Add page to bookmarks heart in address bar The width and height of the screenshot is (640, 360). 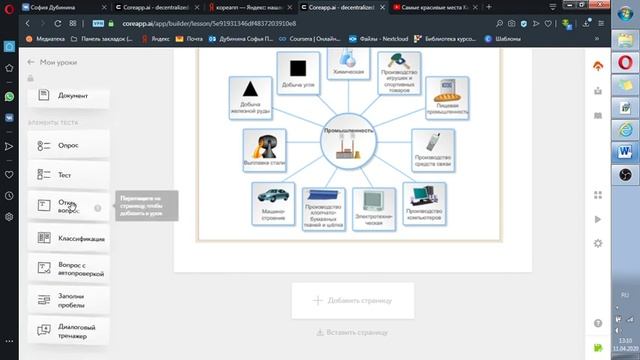(548, 24)
